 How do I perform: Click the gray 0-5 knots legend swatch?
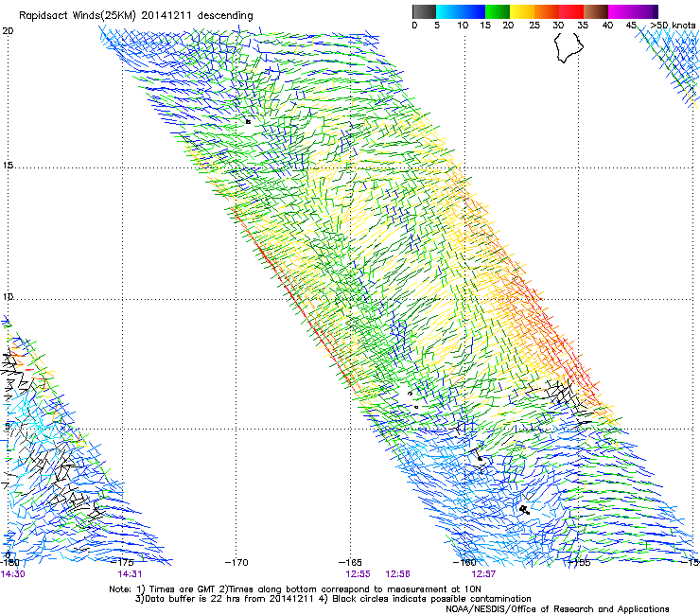click(x=424, y=11)
